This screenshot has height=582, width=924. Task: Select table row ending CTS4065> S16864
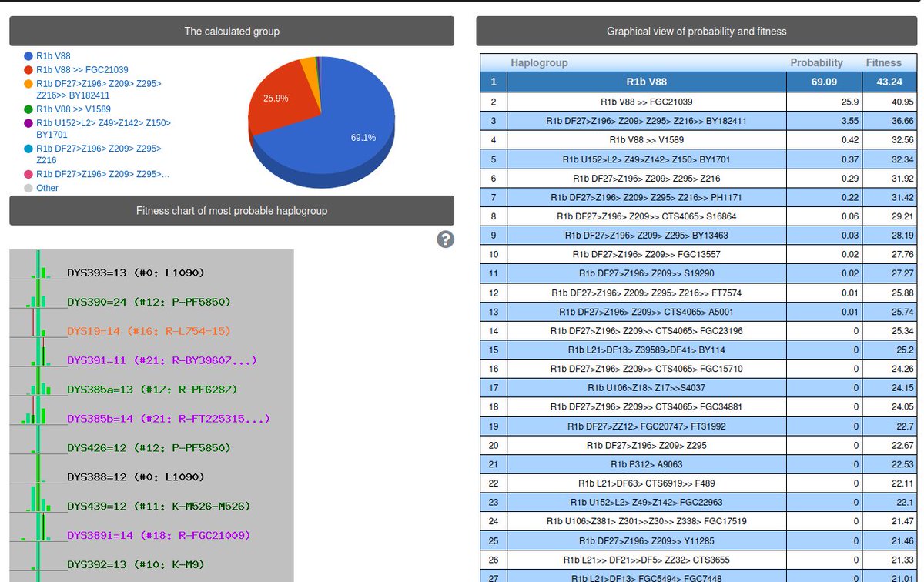tap(698, 216)
